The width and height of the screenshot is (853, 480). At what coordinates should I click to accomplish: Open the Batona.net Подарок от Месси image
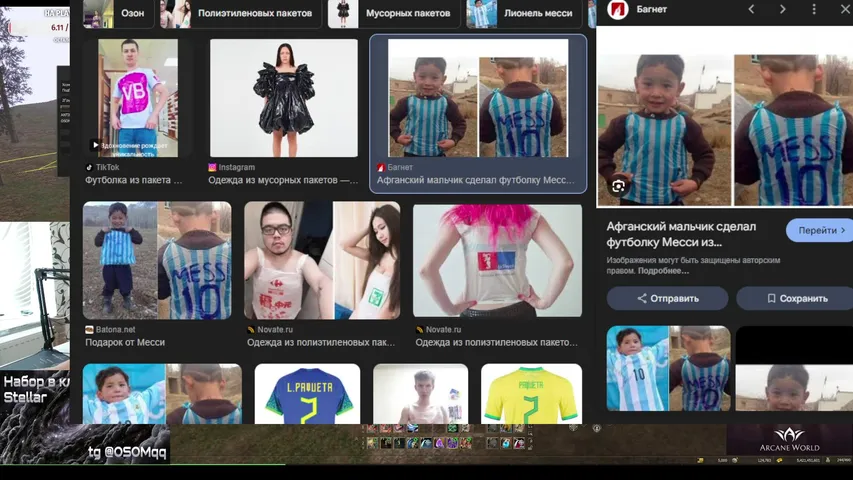[157, 260]
